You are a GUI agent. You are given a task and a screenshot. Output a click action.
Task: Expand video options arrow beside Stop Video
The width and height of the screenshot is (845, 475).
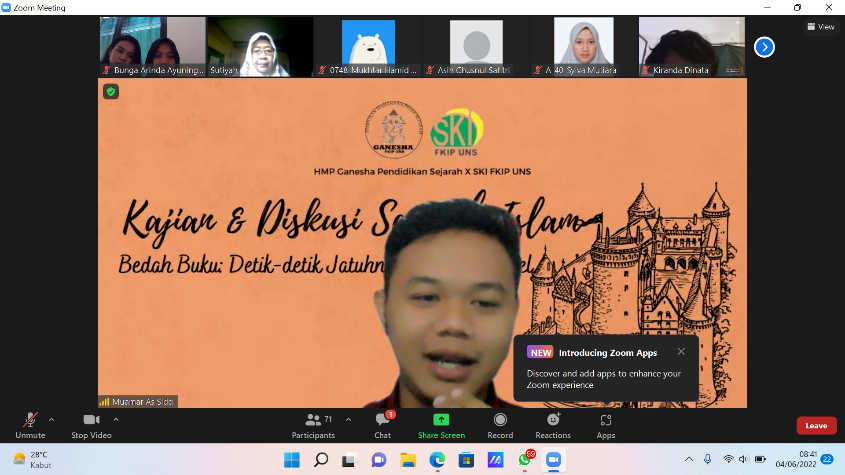[x=116, y=419]
